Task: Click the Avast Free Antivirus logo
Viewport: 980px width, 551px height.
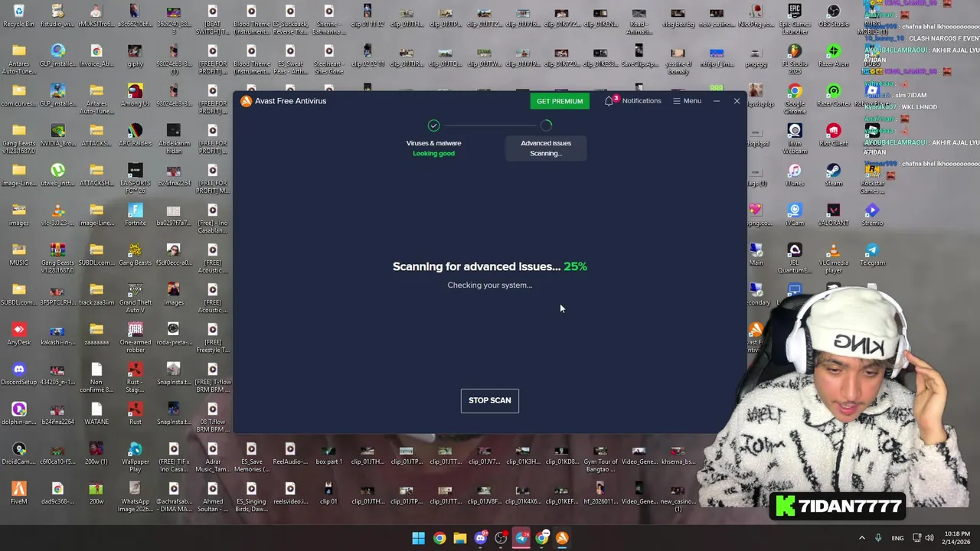Action: [x=246, y=101]
